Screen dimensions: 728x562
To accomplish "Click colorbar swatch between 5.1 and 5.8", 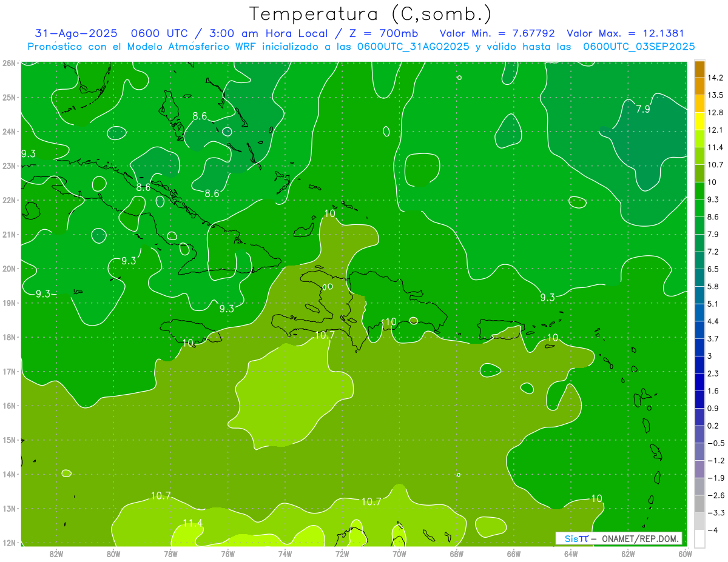I will [699, 295].
